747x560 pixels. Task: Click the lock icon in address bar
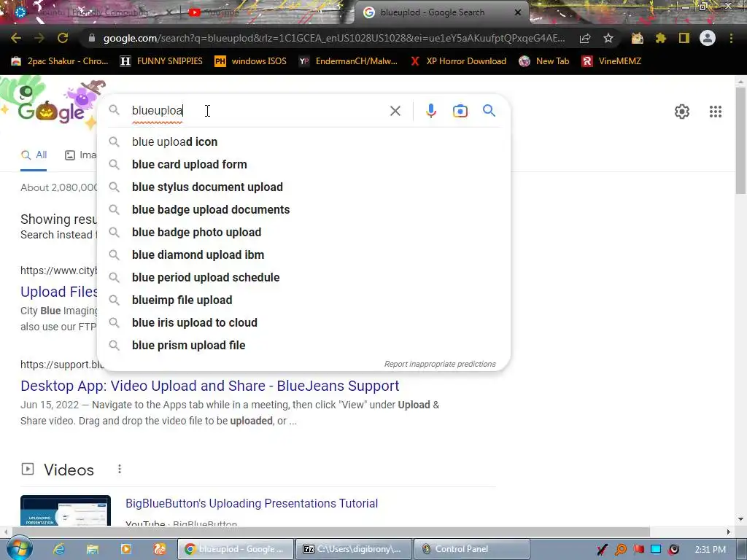[92, 38]
